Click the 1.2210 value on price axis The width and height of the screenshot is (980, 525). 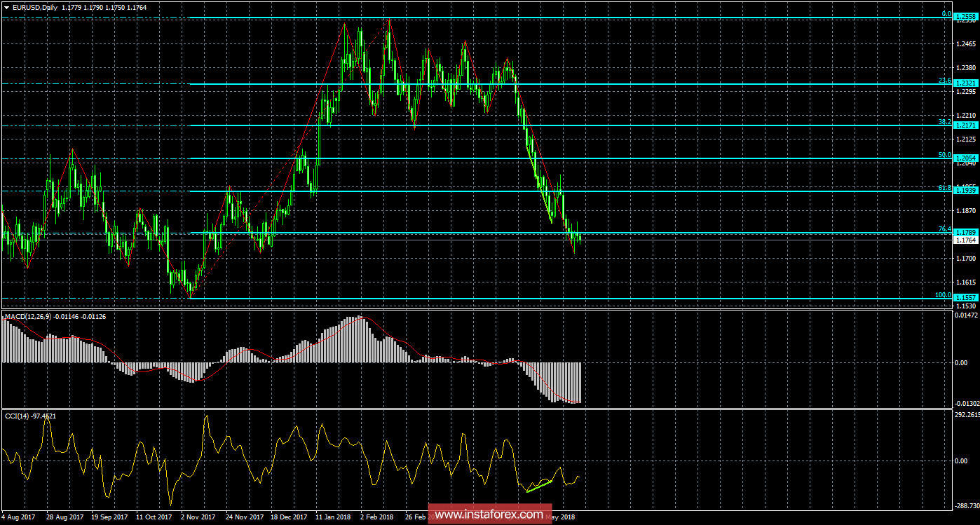click(x=967, y=115)
